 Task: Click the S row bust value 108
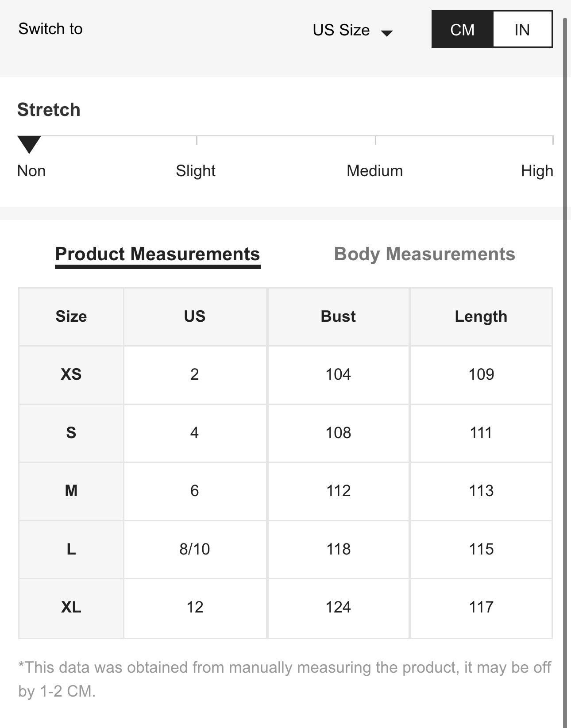[338, 433]
